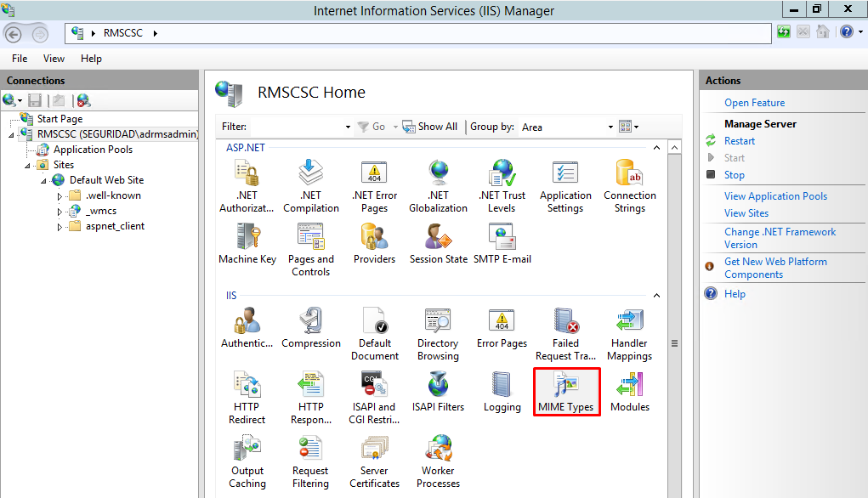This screenshot has height=498, width=868.
Task: Expand the aspnet_client folder node
Action: coord(60,227)
